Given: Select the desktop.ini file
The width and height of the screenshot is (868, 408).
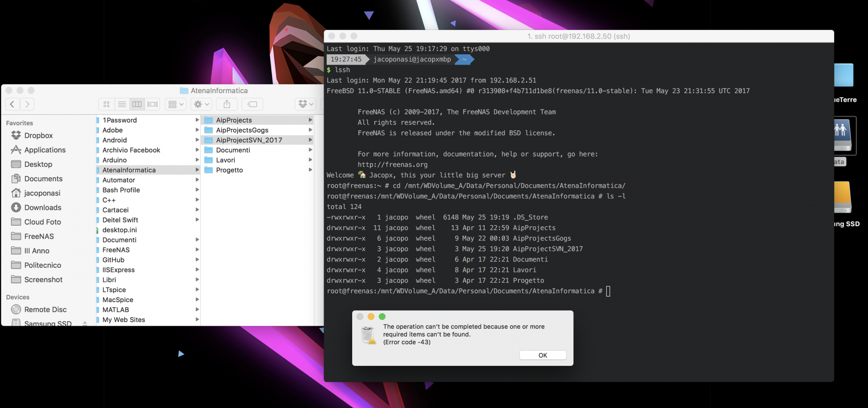Looking at the screenshot, I should (148, 230).
